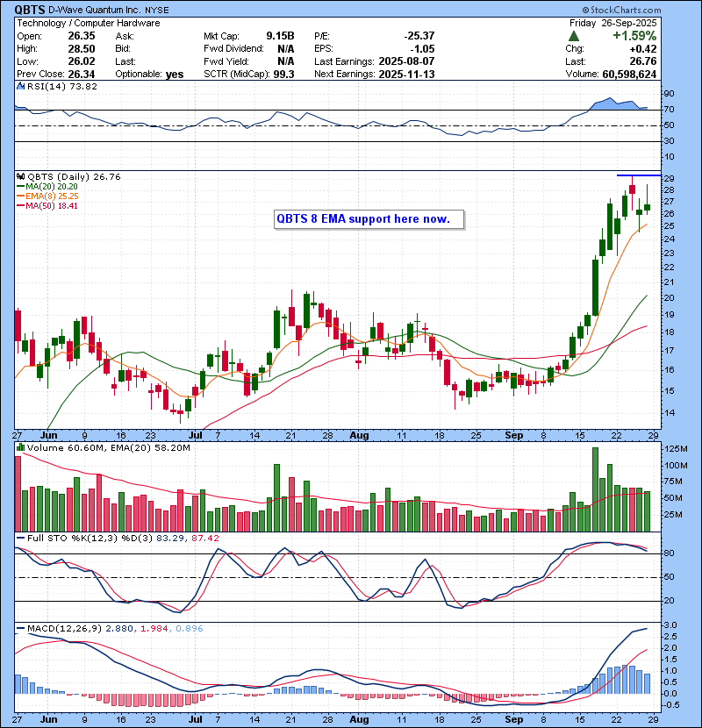Screen dimensions: 702x728
Task: Click the Volume panel bar icon
Action: click(21, 447)
